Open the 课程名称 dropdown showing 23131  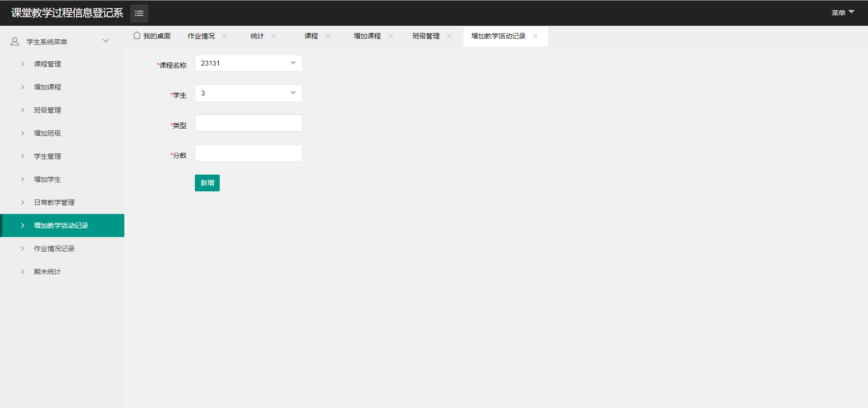[x=249, y=63]
